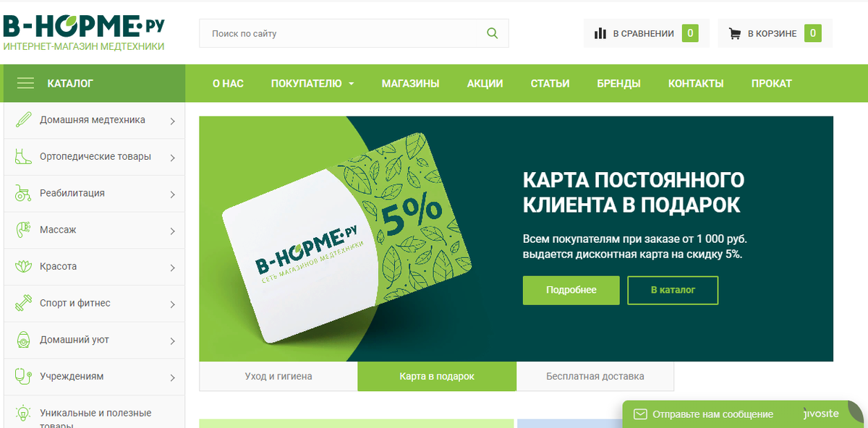
Task: Go to the Прокат menu item
Action: [x=771, y=83]
